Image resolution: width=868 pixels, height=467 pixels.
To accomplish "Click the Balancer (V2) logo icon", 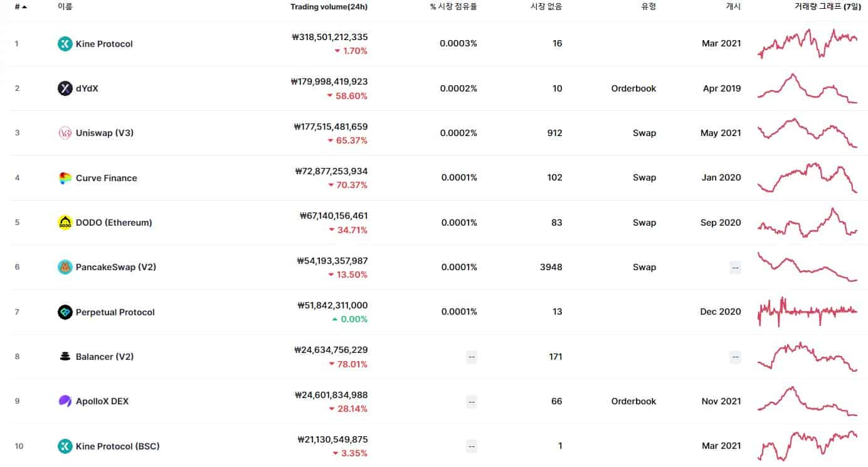I will click(x=65, y=356).
